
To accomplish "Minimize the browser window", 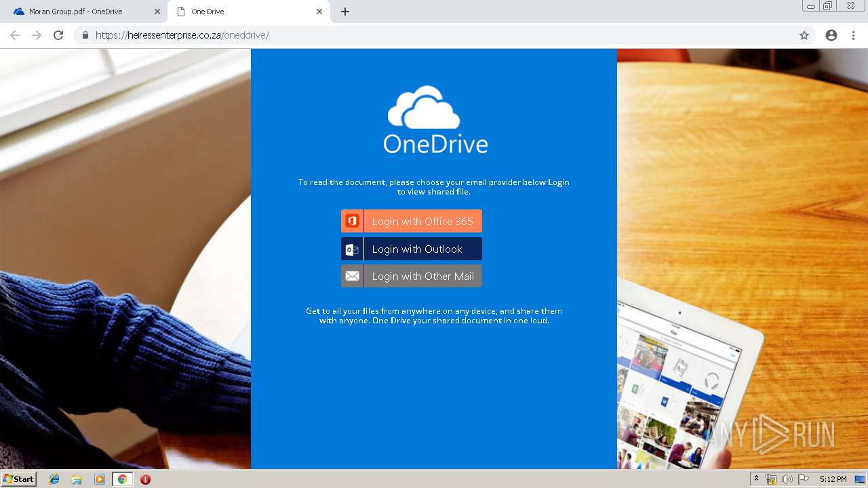I will (810, 6).
